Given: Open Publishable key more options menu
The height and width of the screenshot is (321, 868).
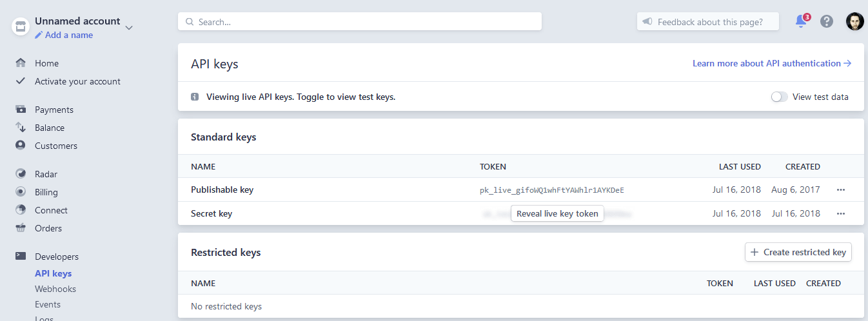Looking at the screenshot, I should coord(840,190).
